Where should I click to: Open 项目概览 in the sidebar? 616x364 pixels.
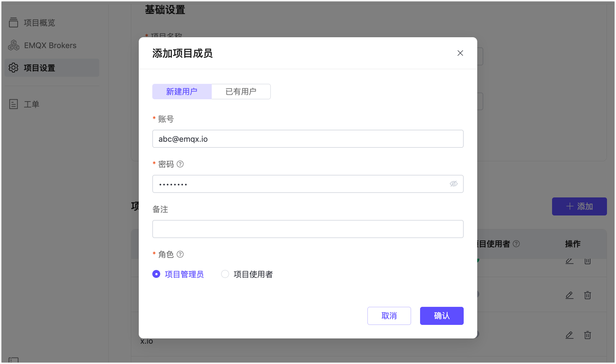[39, 23]
